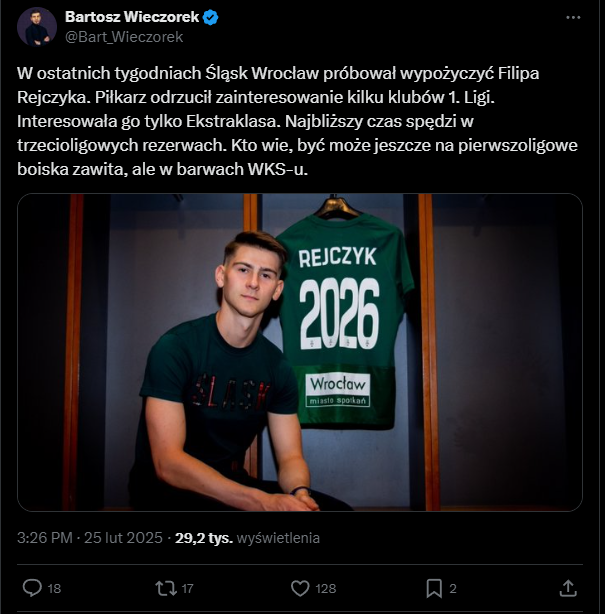Open the @Bart_Wieczorek handle link
The width and height of the screenshot is (605, 614).
point(124,36)
